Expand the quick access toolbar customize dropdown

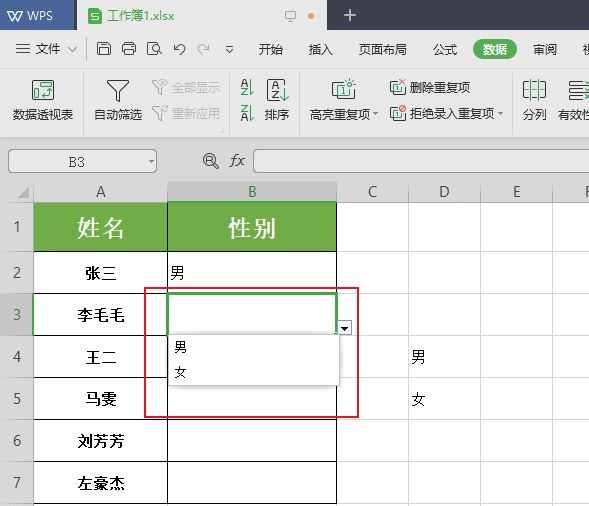(x=229, y=49)
